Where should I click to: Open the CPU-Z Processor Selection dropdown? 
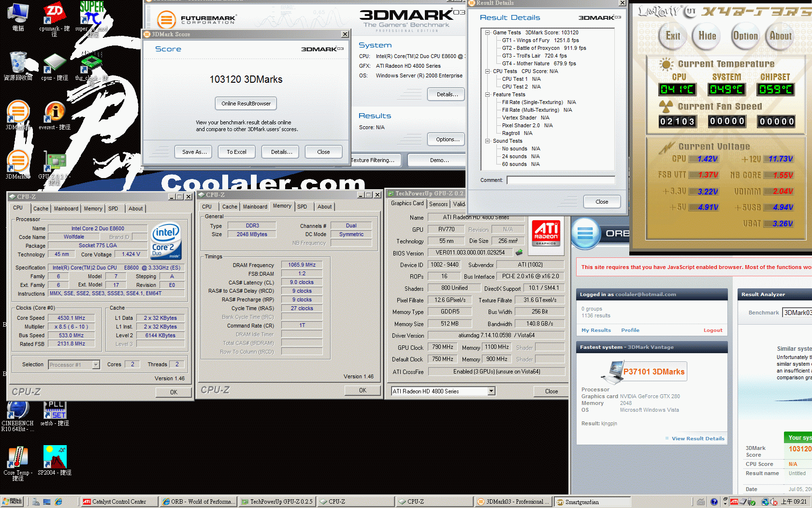click(x=96, y=365)
